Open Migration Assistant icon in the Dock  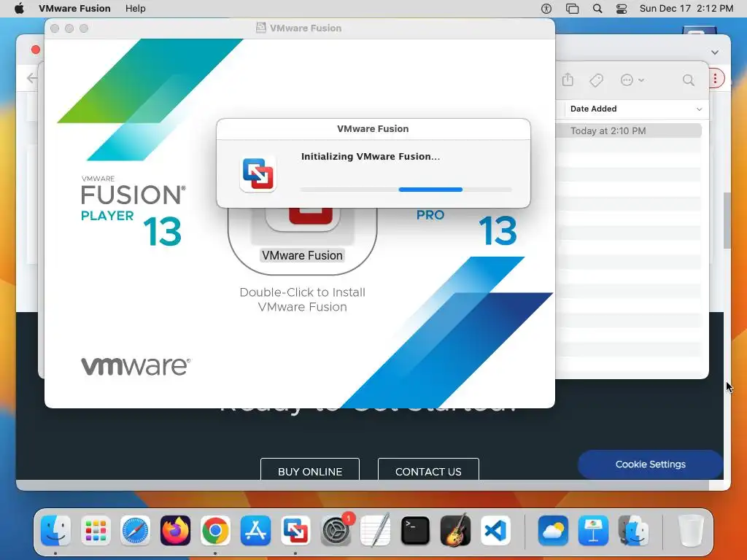[633, 530]
